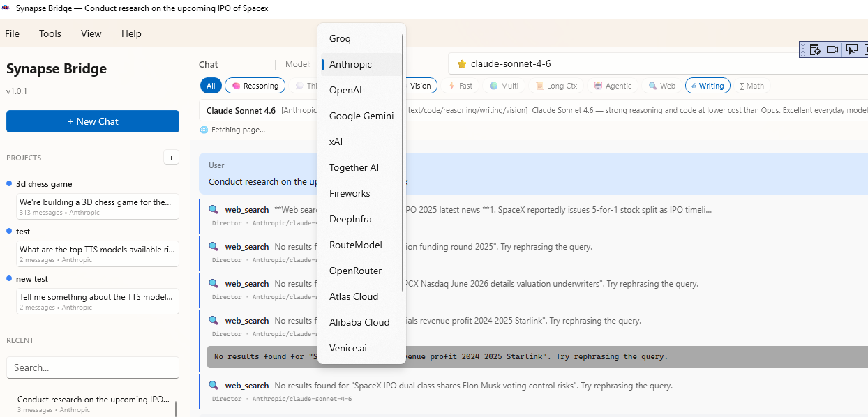Choose Google Gemini from the provider list
868x417 pixels.
[360, 116]
